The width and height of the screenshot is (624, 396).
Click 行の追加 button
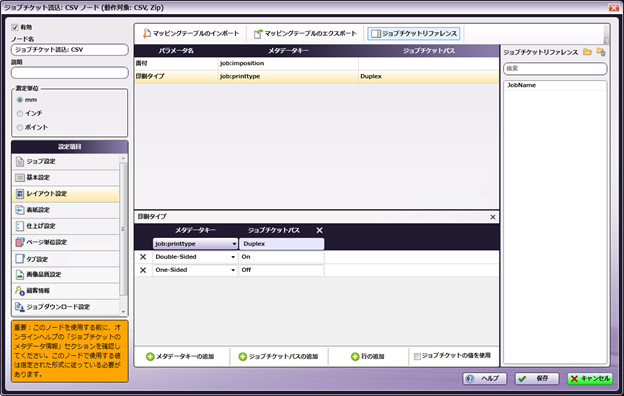pyautogui.click(x=368, y=357)
